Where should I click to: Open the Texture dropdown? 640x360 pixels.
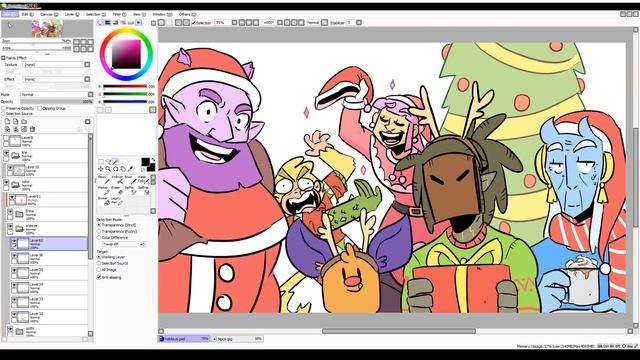[x=87, y=64]
